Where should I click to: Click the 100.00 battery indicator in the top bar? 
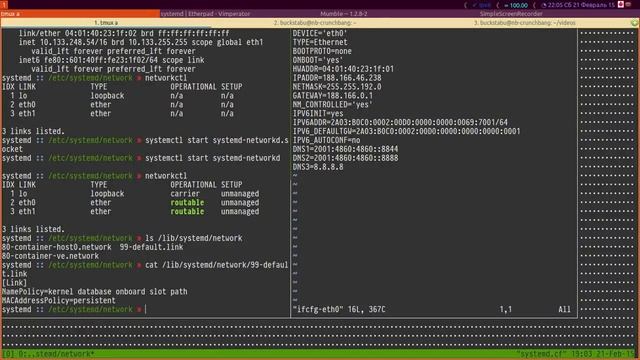[x=516, y=5]
